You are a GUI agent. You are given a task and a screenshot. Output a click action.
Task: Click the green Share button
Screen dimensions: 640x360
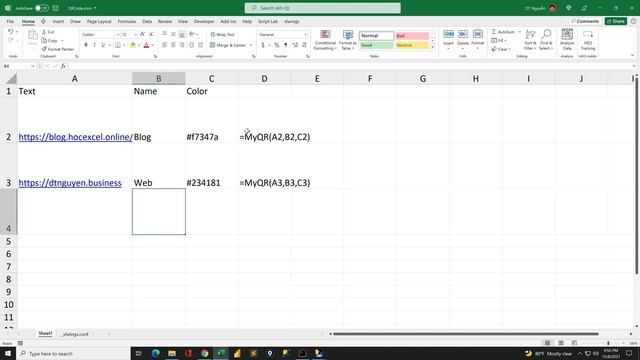616,21
